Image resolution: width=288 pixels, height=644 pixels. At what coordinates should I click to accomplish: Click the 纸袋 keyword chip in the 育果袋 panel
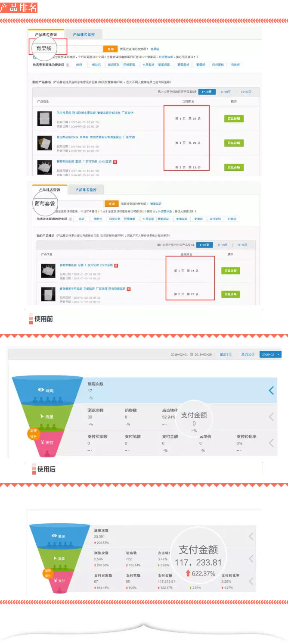click(x=79, y=65)
